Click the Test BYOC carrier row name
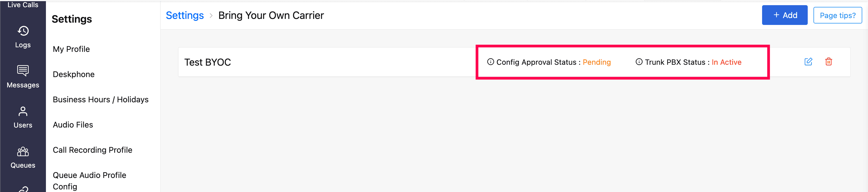868x192 pixels. [208, 62]
